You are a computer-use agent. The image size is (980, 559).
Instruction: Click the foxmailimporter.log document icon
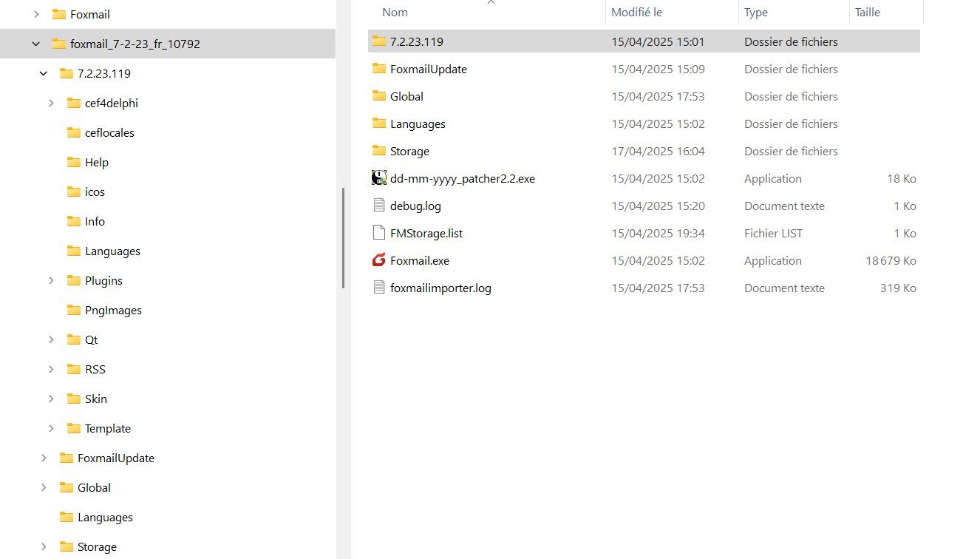point(379,288)
